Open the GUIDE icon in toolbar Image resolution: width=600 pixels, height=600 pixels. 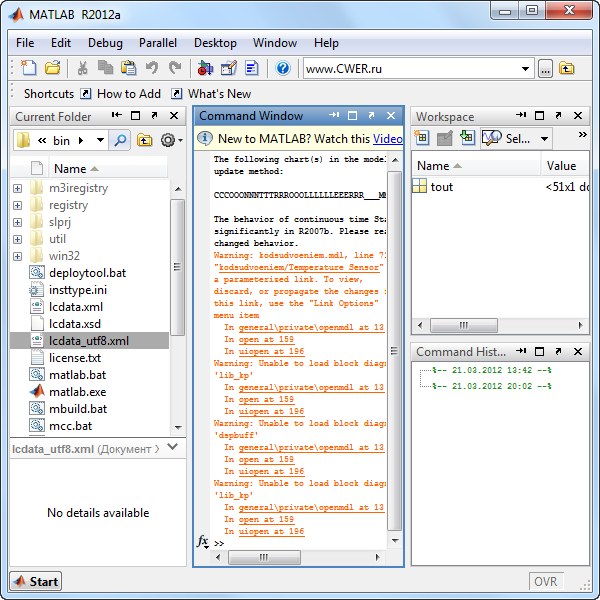click(x=229, y=68)
